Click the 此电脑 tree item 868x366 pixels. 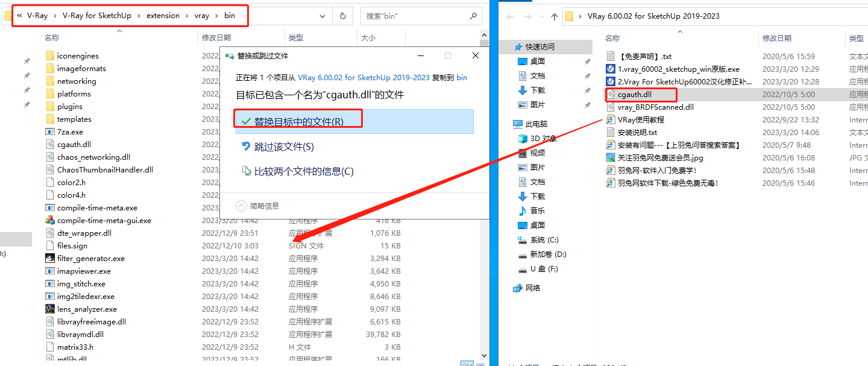point(536,124)
